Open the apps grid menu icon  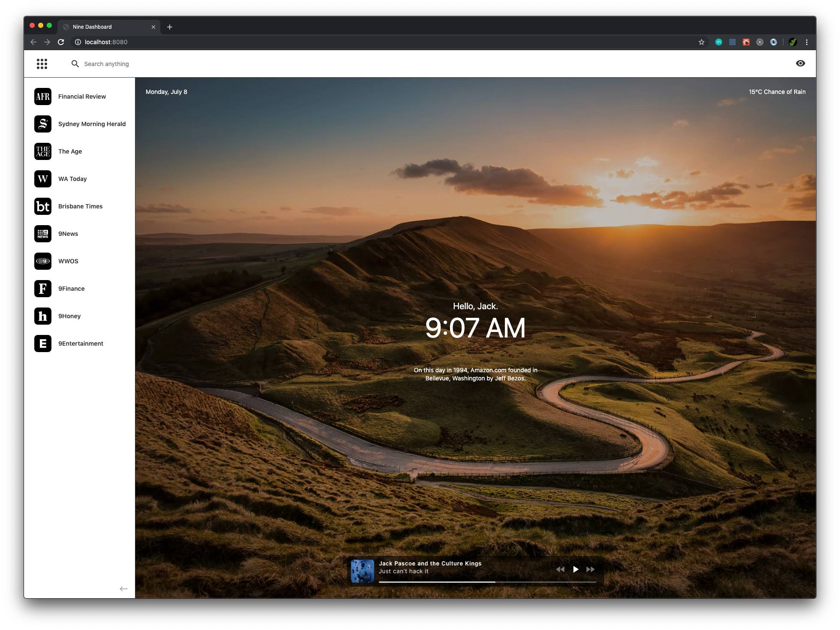pos(42,64)
